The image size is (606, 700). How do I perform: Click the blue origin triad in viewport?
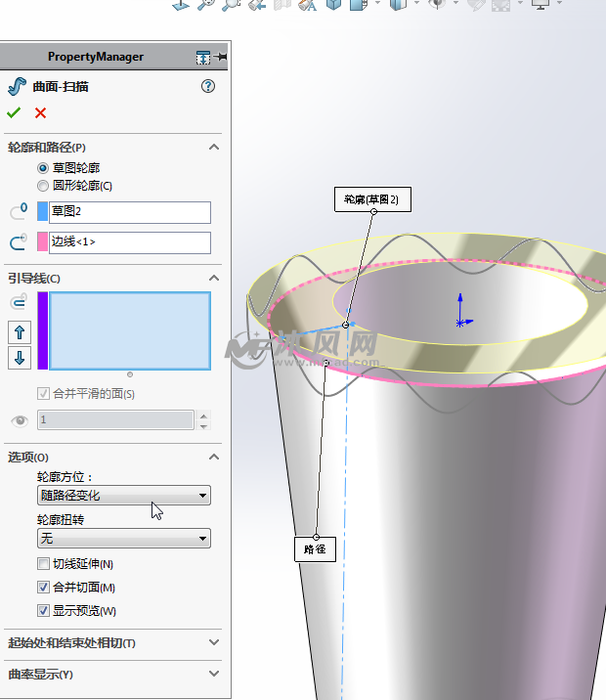tap(462, 311)
